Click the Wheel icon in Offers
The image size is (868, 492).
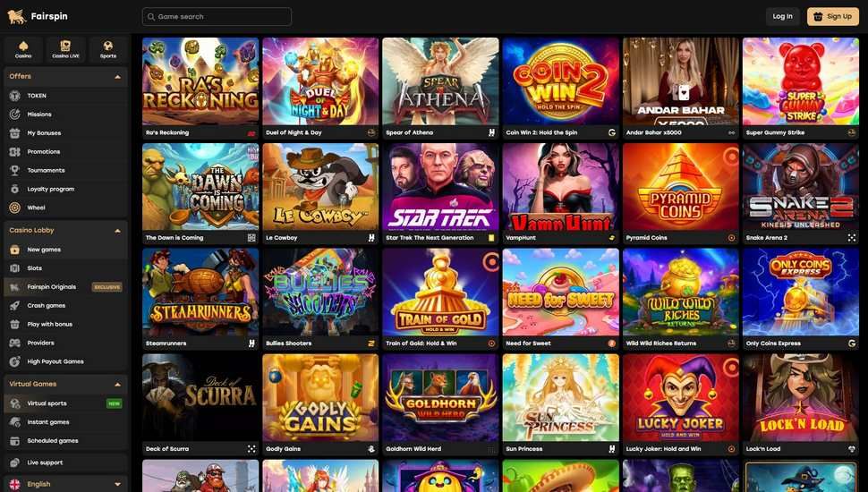(15, 208)
